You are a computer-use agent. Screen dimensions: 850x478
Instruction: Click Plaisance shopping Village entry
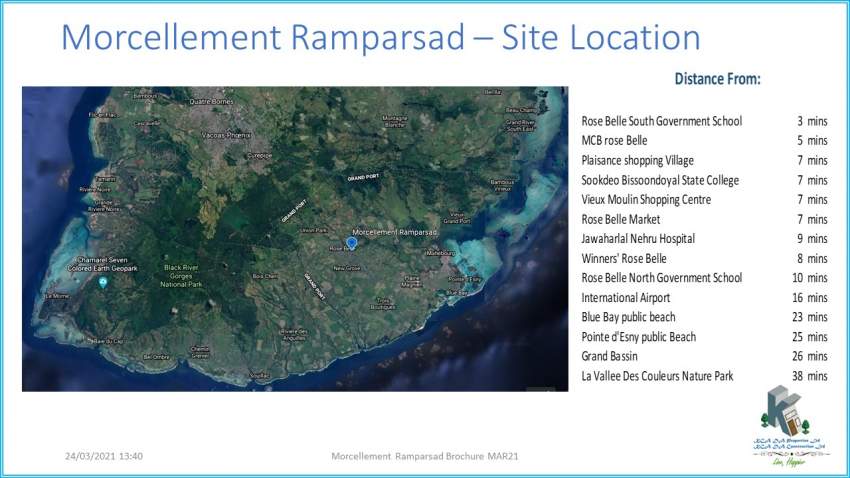tap(637, 161)
